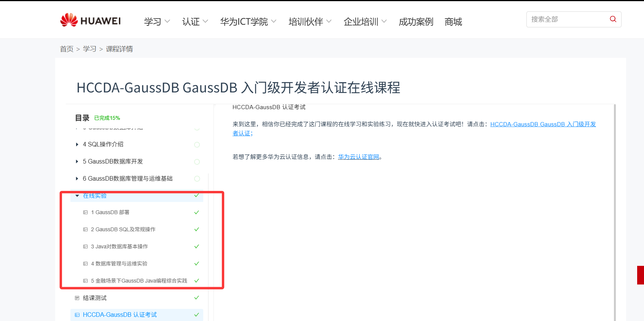Click the catalog panel vertical scrollbar

pyautogui.click(x=208, y=247)
